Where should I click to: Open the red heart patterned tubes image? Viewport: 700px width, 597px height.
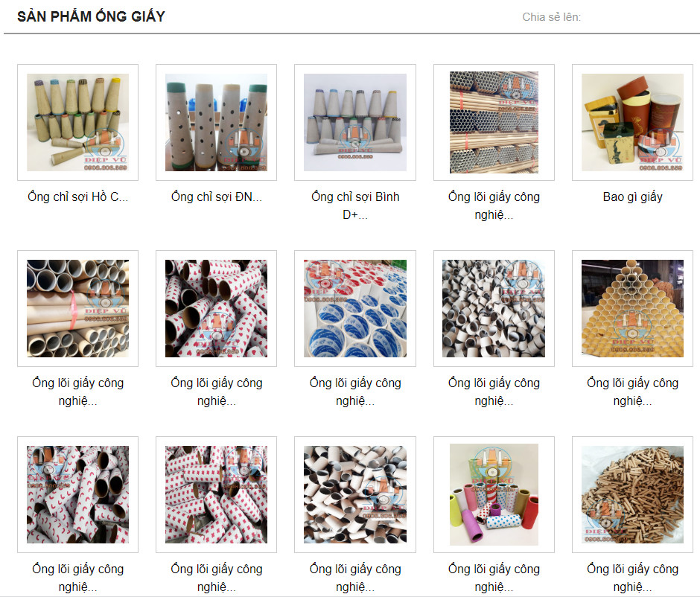(216, 308)
